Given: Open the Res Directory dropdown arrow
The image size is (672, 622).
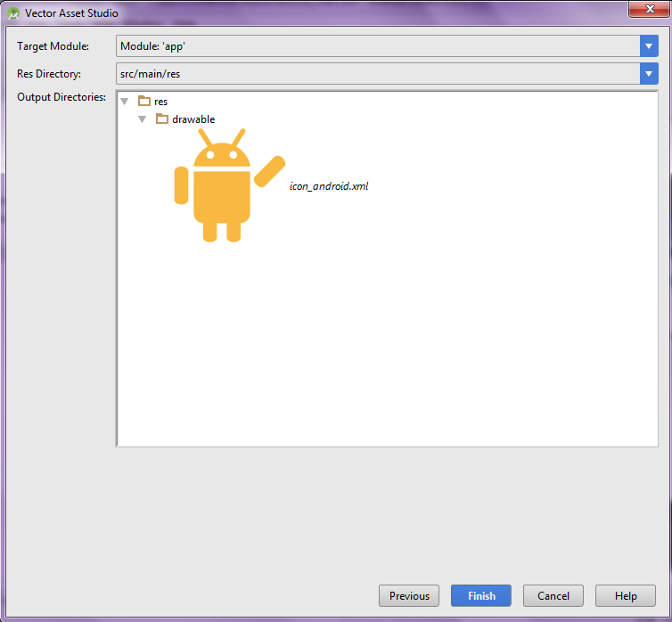Looking at the screenshot, I should pos(649,74).
